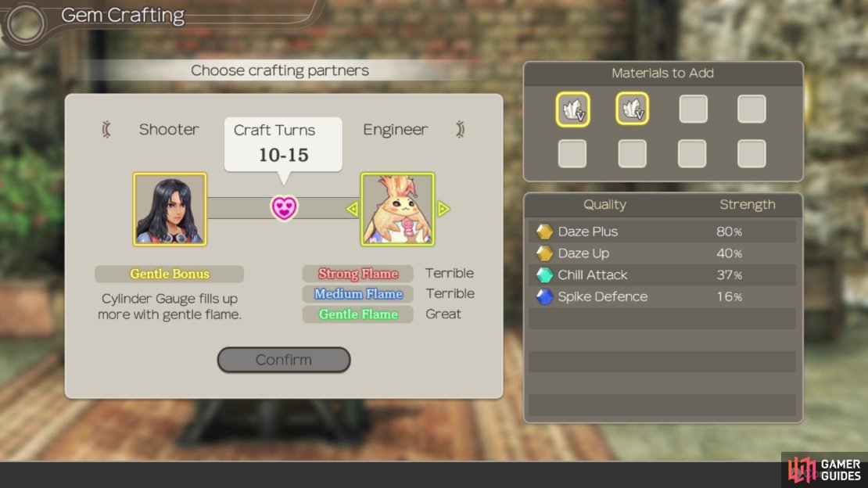Click the Gamer Guides logo
The height and width of the screenshot is (488, 868).
click(824, 470)
